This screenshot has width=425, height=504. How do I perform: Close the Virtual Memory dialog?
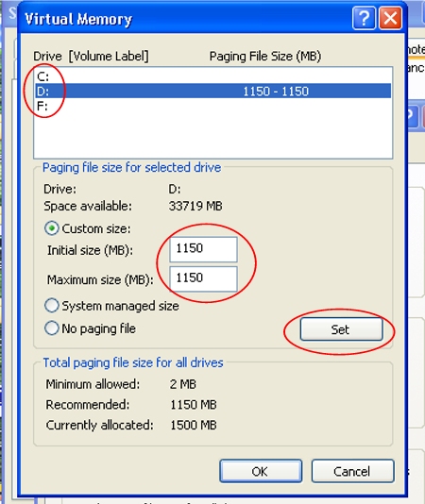(x=391, y=19)
